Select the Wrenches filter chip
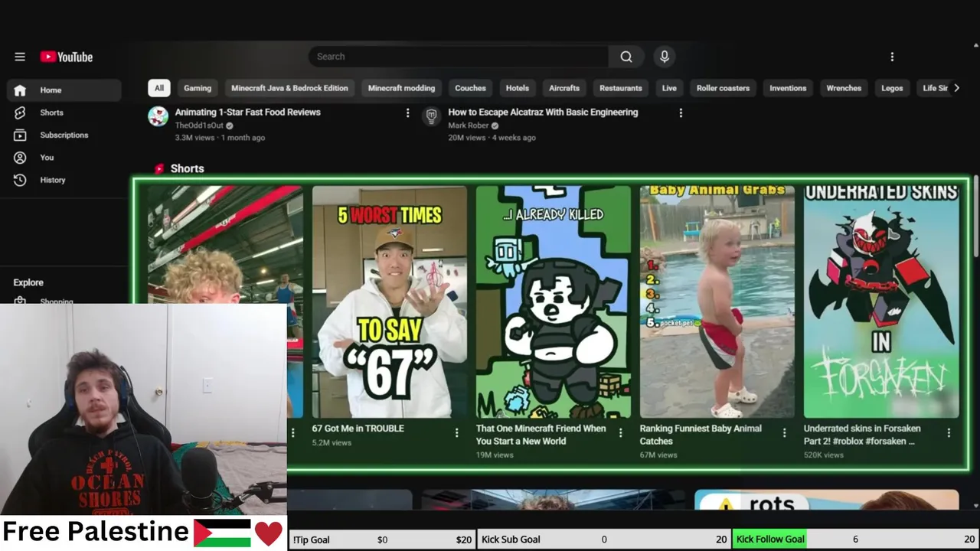Viewport: 980px width, 551px height. pos(844,88)
